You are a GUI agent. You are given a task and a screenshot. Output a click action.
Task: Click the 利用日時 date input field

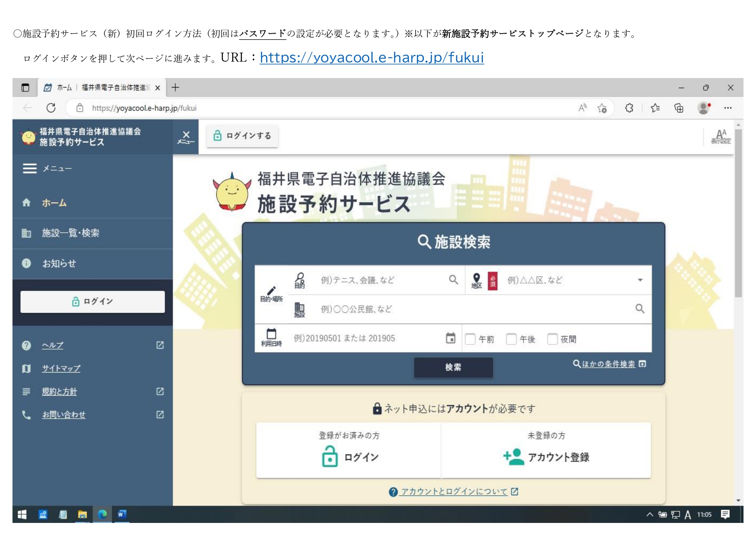(x=366, y=338)
